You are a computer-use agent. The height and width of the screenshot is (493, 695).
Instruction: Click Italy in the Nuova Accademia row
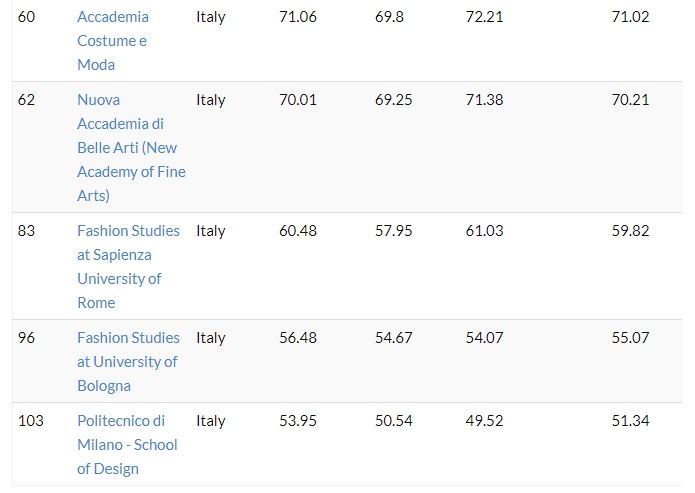click(211, 100)
